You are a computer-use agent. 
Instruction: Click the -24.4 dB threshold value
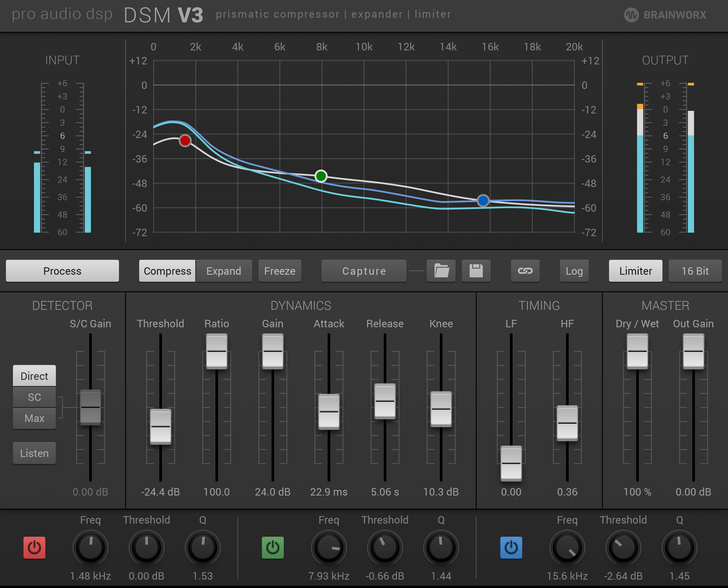pyautogui.click(x=161, y=492)
